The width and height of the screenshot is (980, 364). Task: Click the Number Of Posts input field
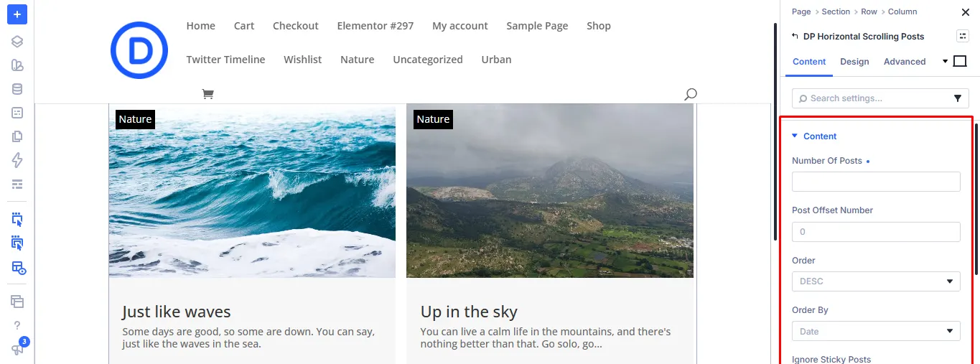[876, 182]
